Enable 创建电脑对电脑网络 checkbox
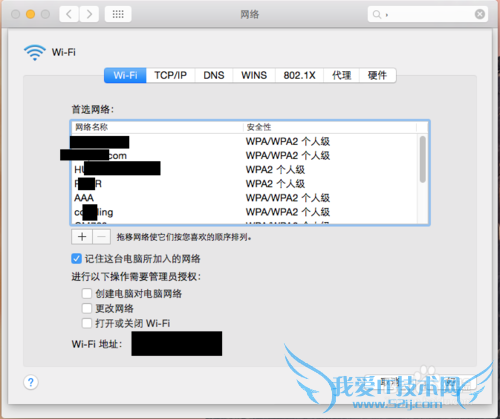This screenshot has width=500, height=419. 87,294
